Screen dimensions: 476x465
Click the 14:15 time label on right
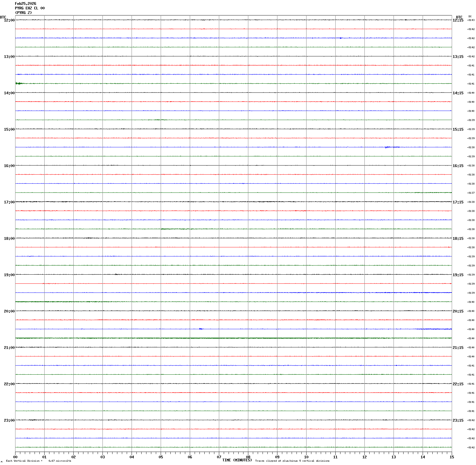(458, 93)
